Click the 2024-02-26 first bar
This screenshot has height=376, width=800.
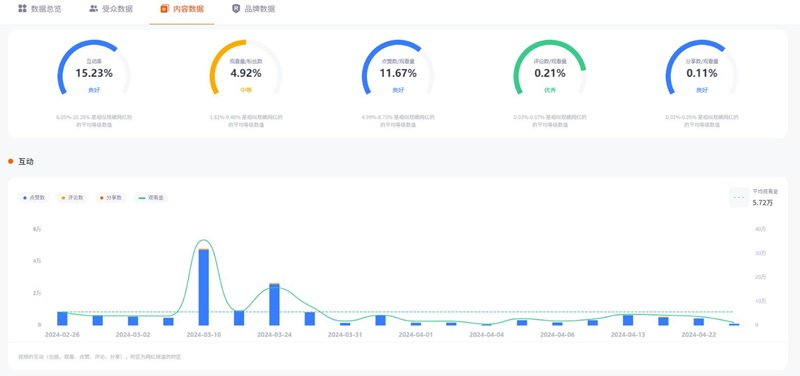coord(62,318)
